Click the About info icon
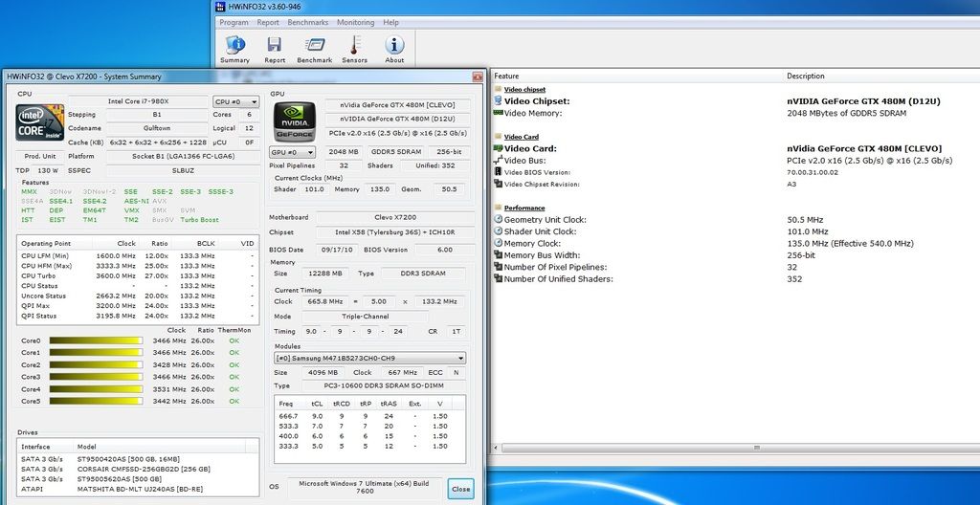 pyautogui.click(x=394, y=45)
